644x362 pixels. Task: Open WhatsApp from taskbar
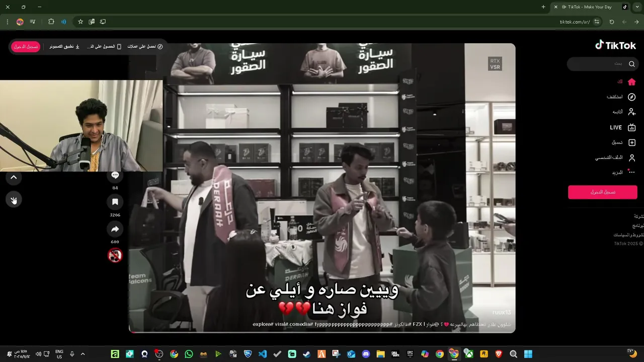[189, 354]
